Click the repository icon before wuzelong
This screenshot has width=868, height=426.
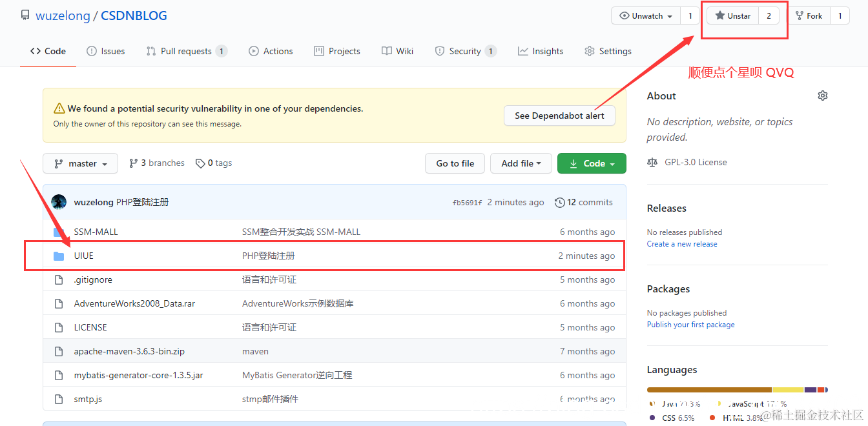point(25,15)
